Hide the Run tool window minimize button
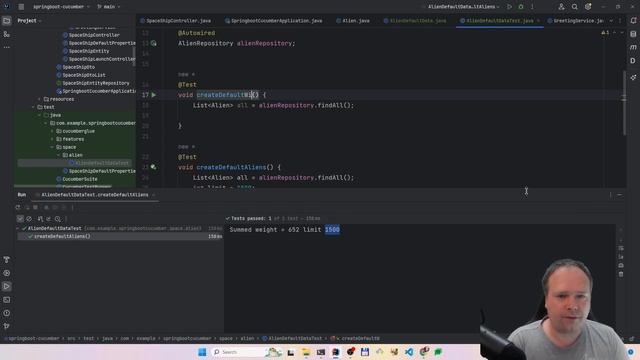The height and width of the screenshot is (360, 640). pos(620,195)
